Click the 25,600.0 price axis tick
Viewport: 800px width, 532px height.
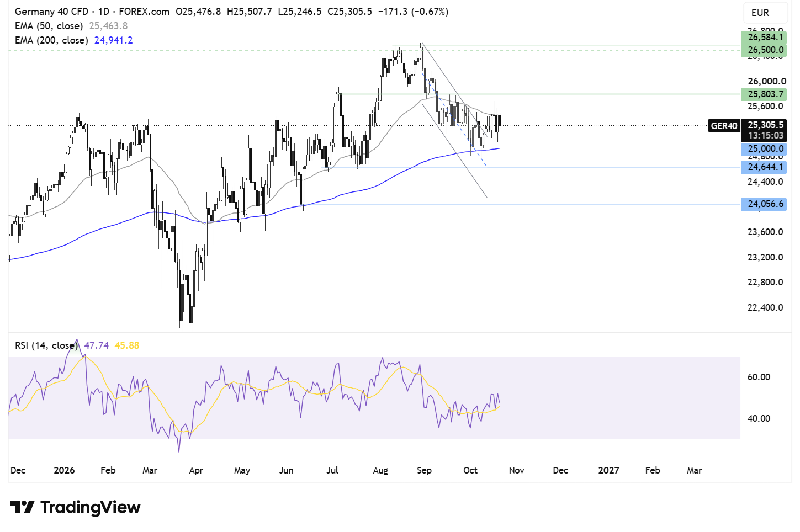tap(766, 107)
